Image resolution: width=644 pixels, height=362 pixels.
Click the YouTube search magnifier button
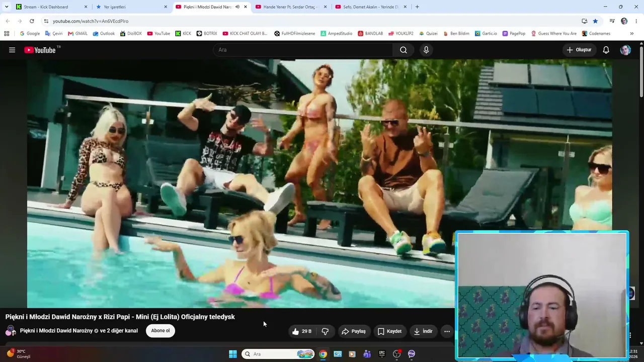(404, 50)
